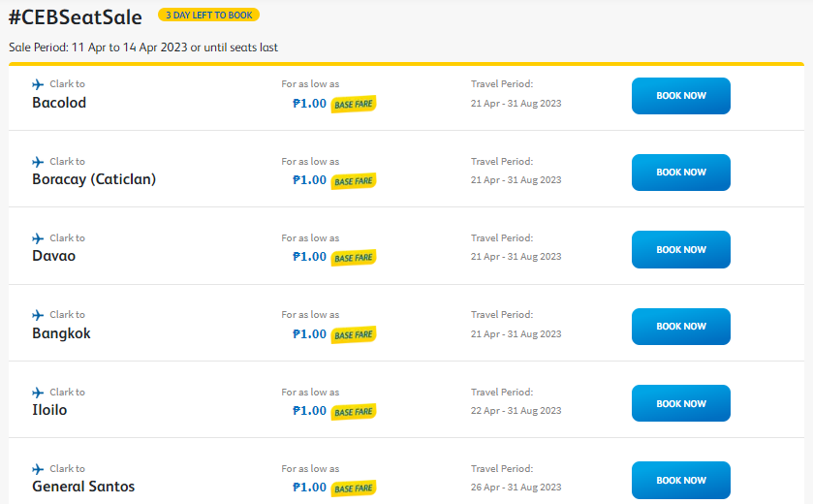Book the Clark to Iloilo flight
Screen dimensions: 813x504
[681, 403]
